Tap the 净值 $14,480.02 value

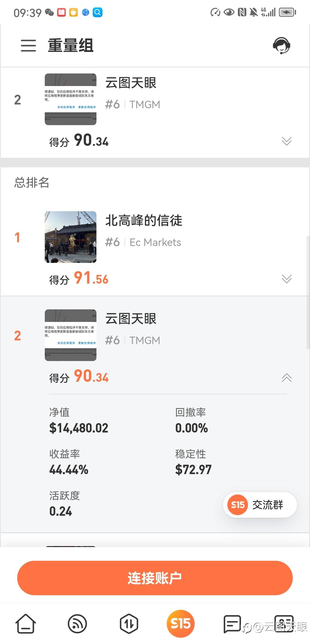(79, 428)
